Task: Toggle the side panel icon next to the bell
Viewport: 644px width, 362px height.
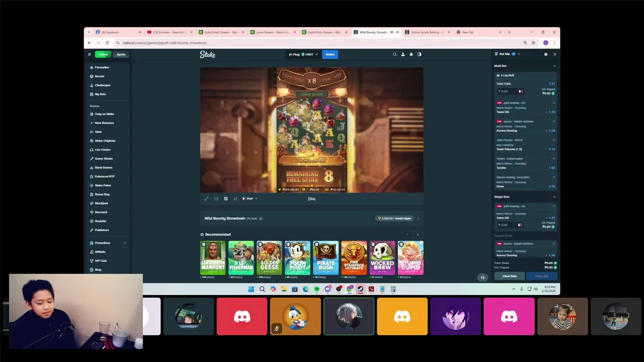Action: pyautogui.click(x=419, y=54)
